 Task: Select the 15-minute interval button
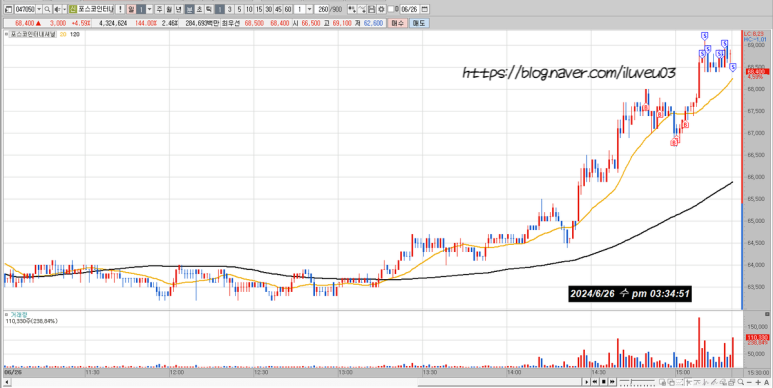[x=259, y=9]
